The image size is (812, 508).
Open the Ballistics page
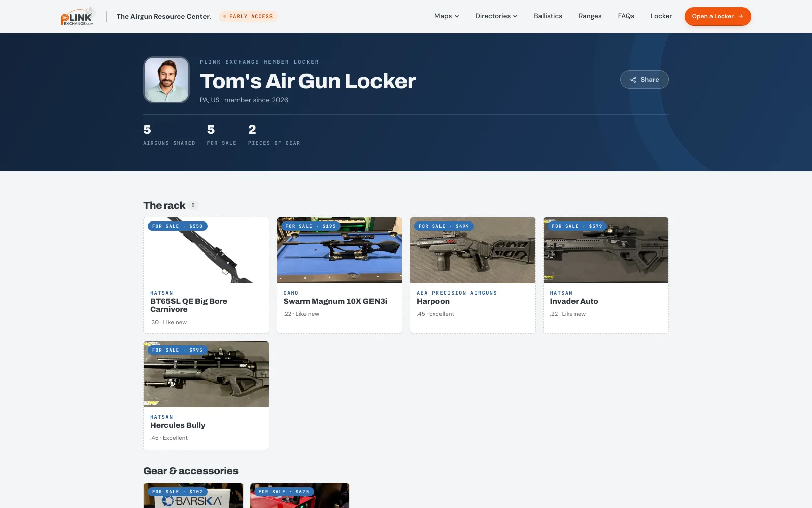click(548, 16)
